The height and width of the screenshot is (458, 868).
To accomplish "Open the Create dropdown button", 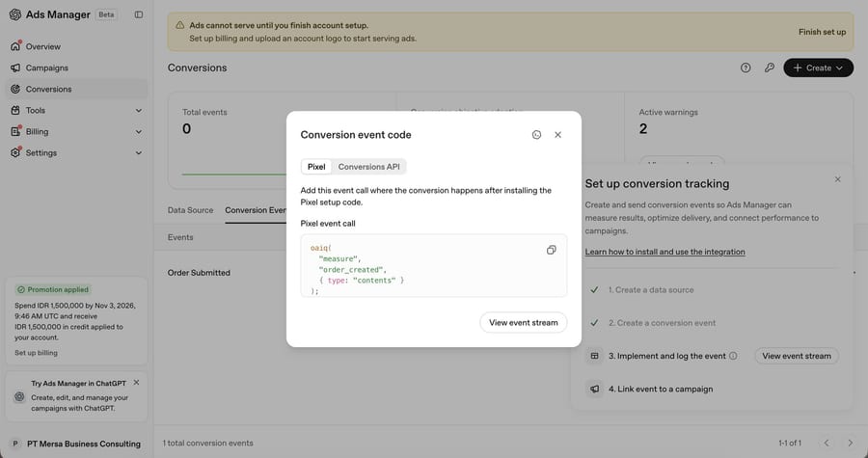I will pos(818,68).
